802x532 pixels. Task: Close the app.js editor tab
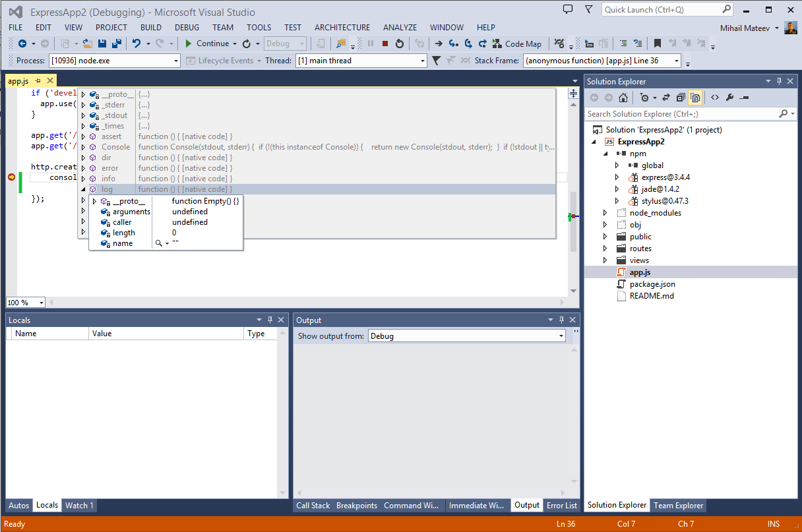[x=49, y=81]
